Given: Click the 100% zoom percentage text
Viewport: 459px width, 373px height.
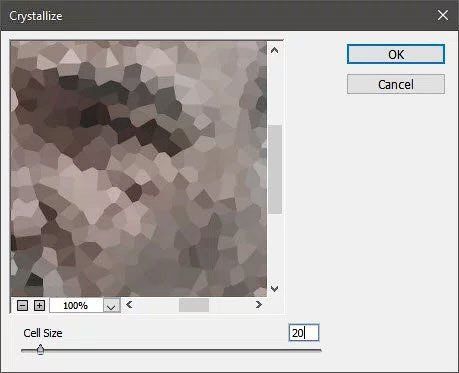Looking at the screenshot, I should pos(75,306).
